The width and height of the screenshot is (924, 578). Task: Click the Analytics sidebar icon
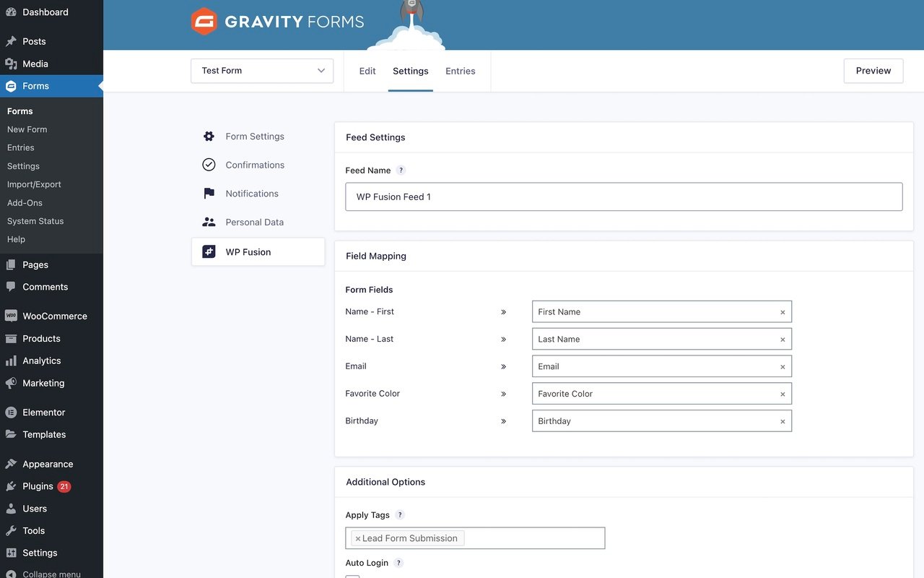click(10, 360)
